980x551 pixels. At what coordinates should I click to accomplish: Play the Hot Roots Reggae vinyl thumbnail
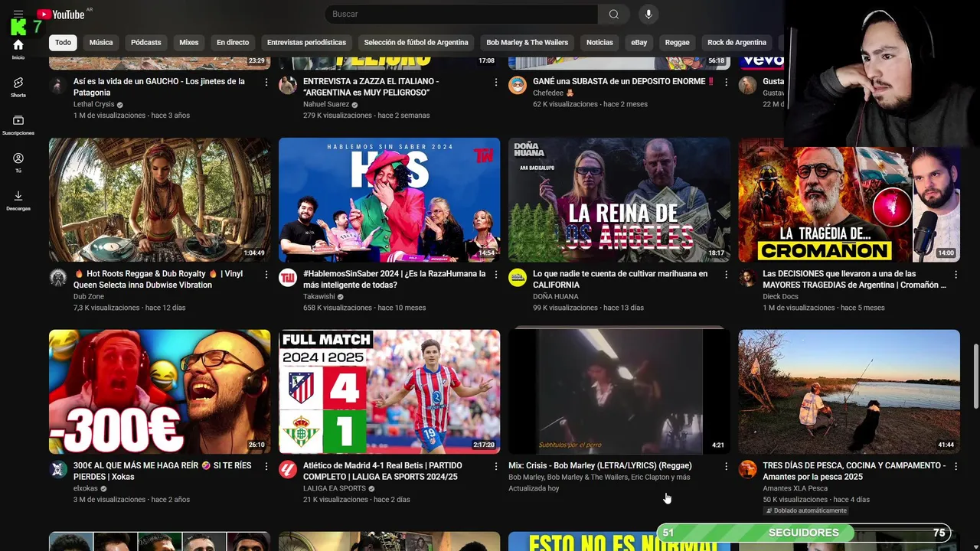click(x=159, y=200)
